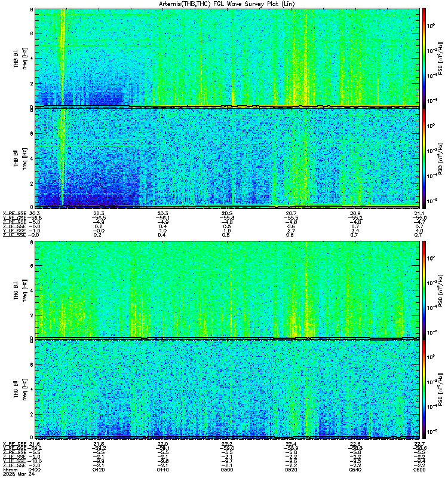
Task: Click the "2" Hz tick of THC B∥ panel
Action: (32, 414)
